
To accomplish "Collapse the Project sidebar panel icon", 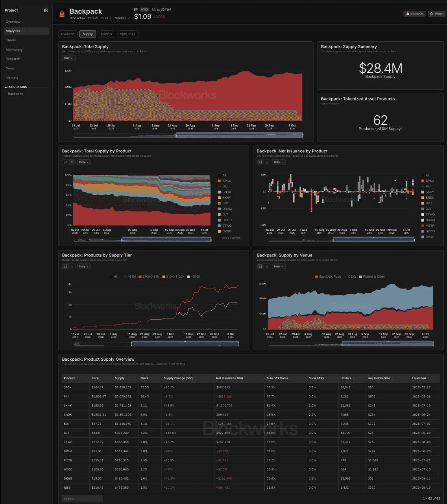I will [x=46, y=10].
